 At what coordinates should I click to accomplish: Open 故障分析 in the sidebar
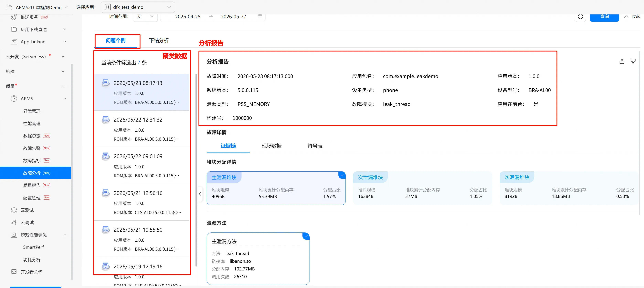[35, 173]
